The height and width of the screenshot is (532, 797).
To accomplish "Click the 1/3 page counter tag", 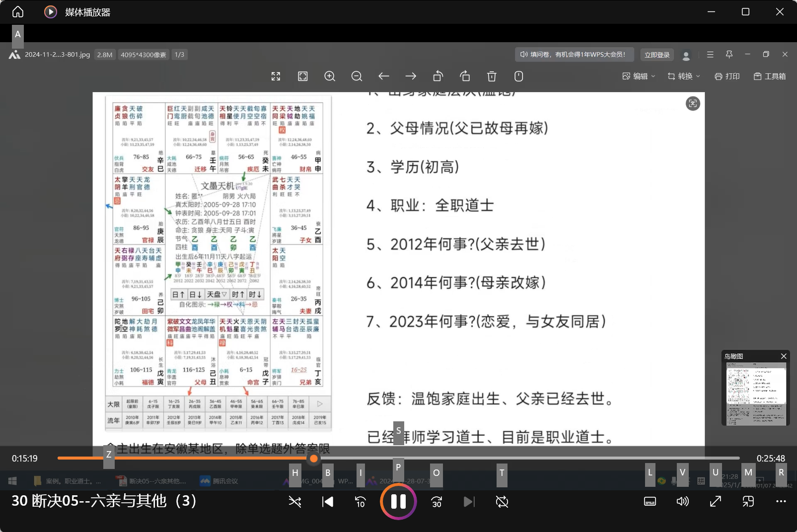I will click(180, 55).
